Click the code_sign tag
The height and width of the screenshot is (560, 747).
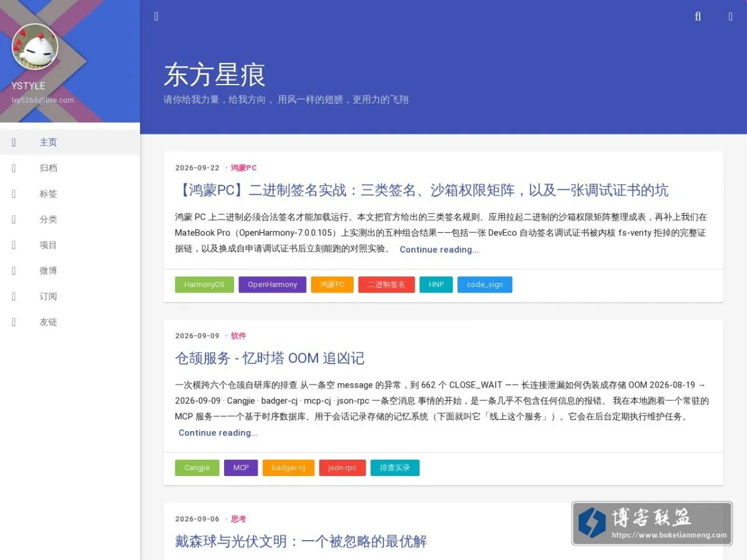[x=485, y=284]
